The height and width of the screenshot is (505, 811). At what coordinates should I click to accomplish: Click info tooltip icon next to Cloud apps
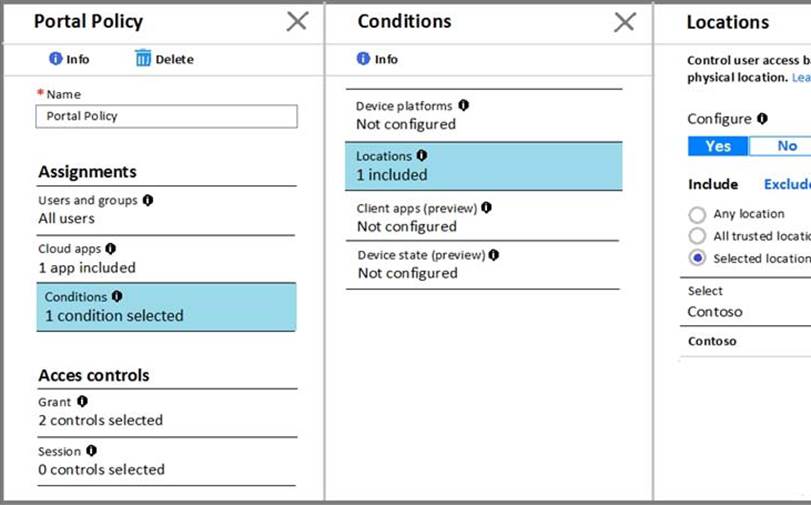pyautogui.click(x=110, y=248)
